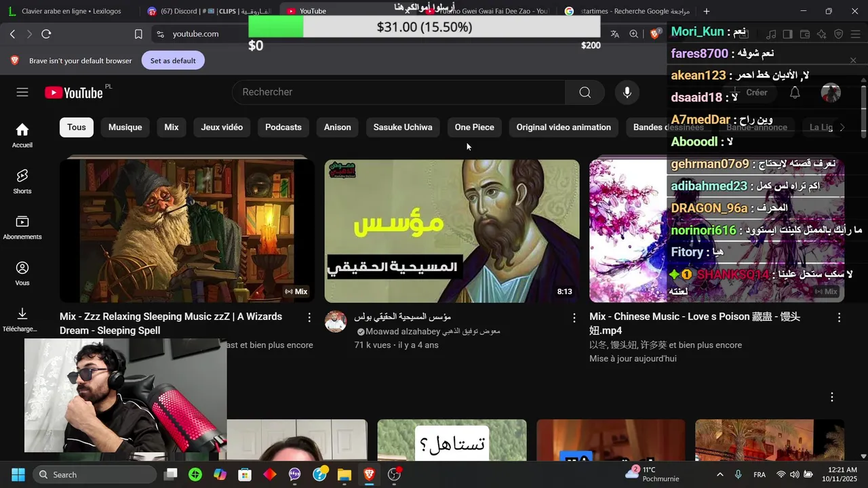Go back with the browser arrow

point(13,34)
